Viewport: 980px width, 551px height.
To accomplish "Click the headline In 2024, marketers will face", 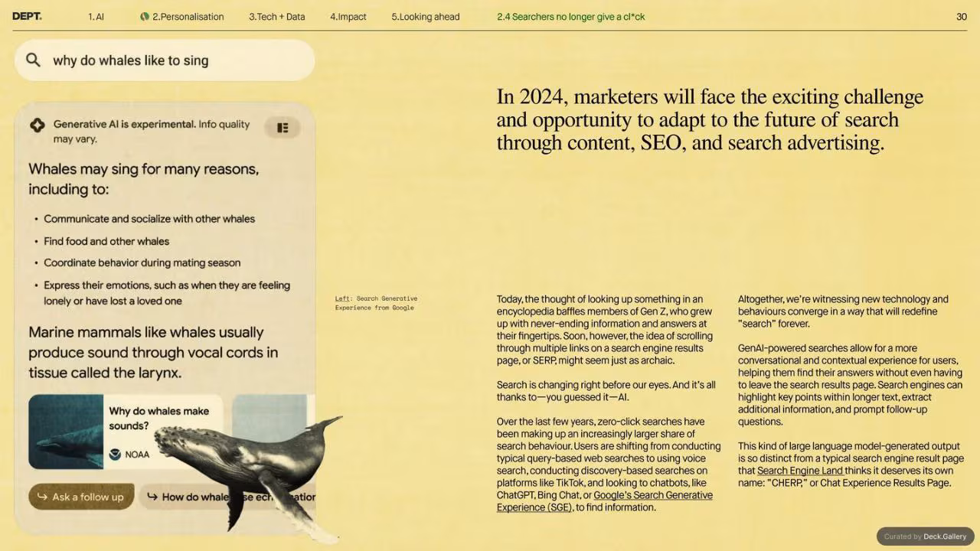I will (x=710, y=120).
